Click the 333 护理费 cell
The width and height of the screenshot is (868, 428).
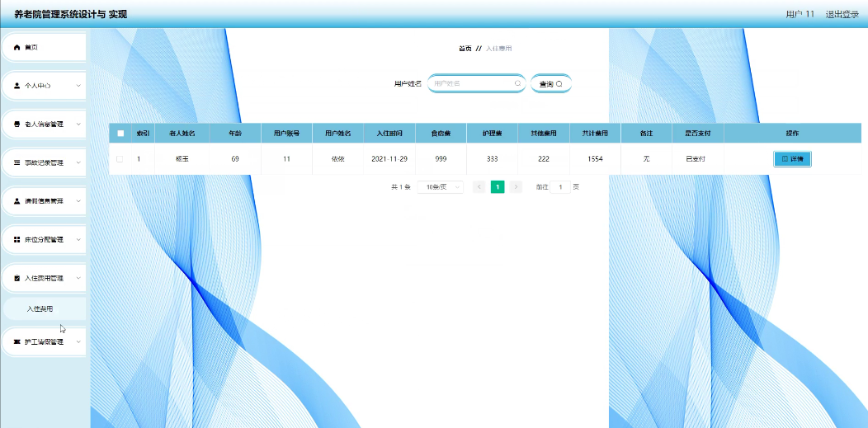pyautogui.click(x=492, y=158)
